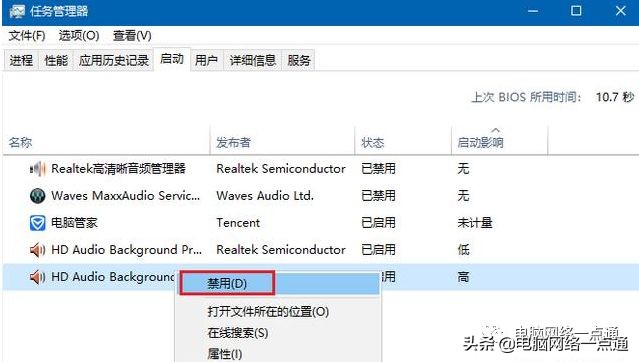Click the 电脑管家 shield icon
Viewport: 639px width, 362px height.
37,223
